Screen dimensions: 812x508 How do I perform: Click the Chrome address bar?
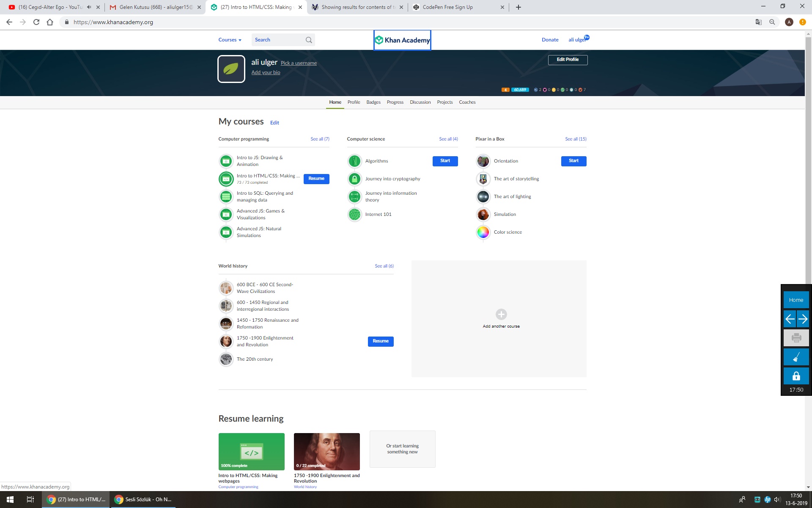(x=406, y=22)
